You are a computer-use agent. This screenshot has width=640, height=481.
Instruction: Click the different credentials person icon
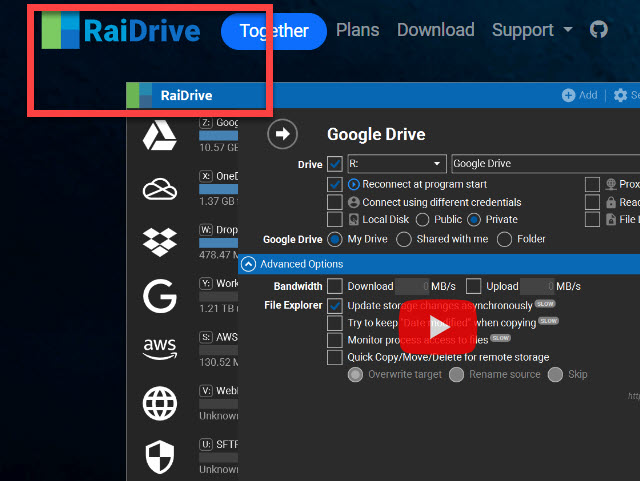coord(353,202)
